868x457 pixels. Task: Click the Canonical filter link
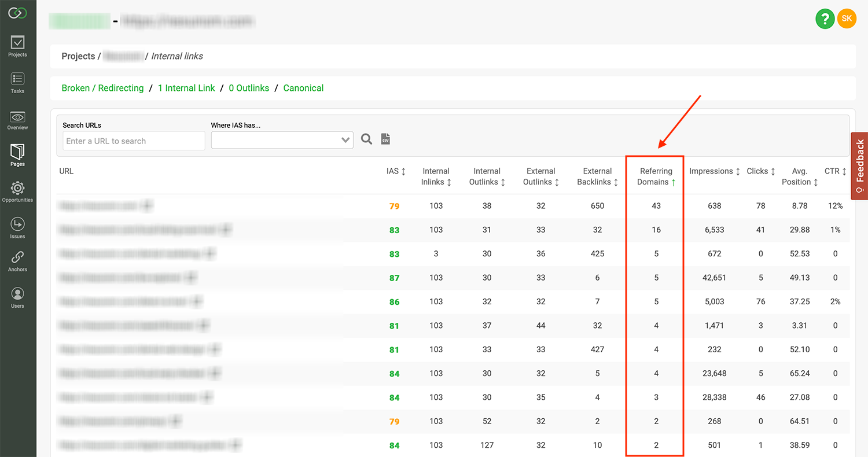click(303, 88)
